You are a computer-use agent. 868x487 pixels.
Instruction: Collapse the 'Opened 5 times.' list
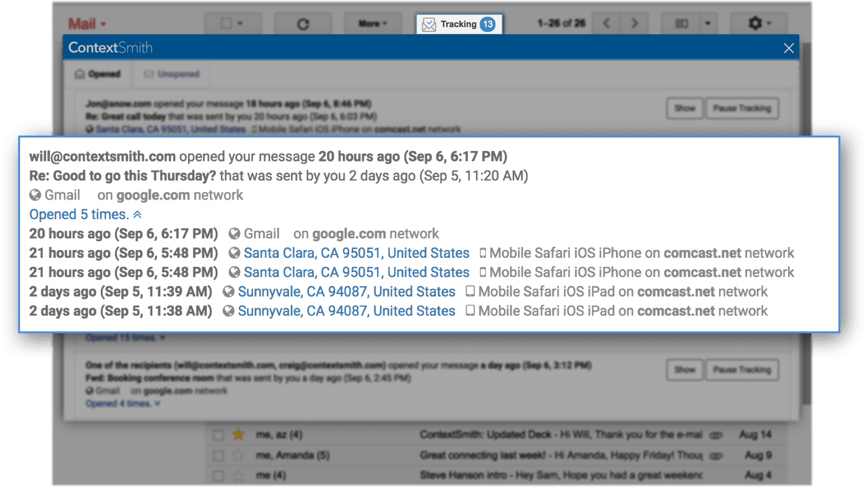[85, 214]
